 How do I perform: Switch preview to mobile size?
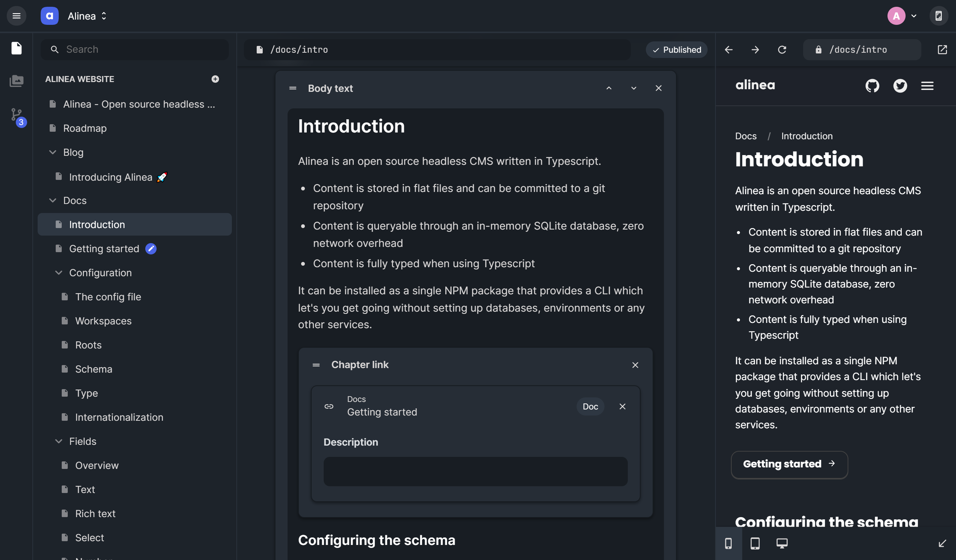point(728,543)
